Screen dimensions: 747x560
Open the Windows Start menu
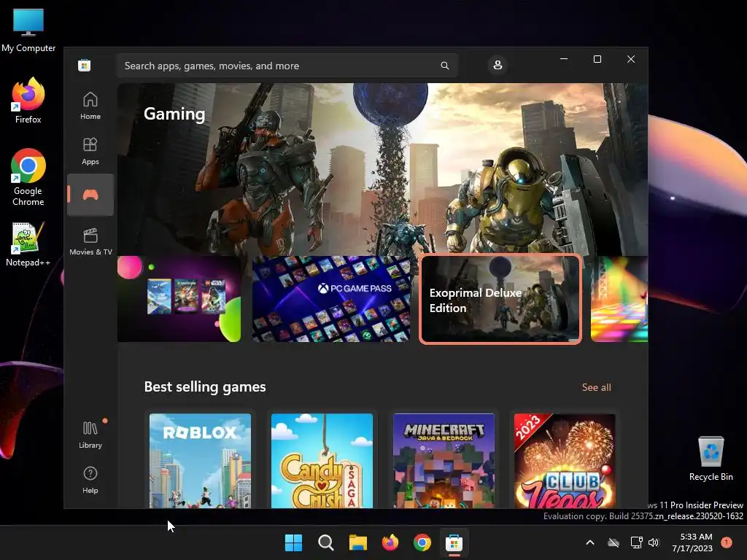[293, 542]
